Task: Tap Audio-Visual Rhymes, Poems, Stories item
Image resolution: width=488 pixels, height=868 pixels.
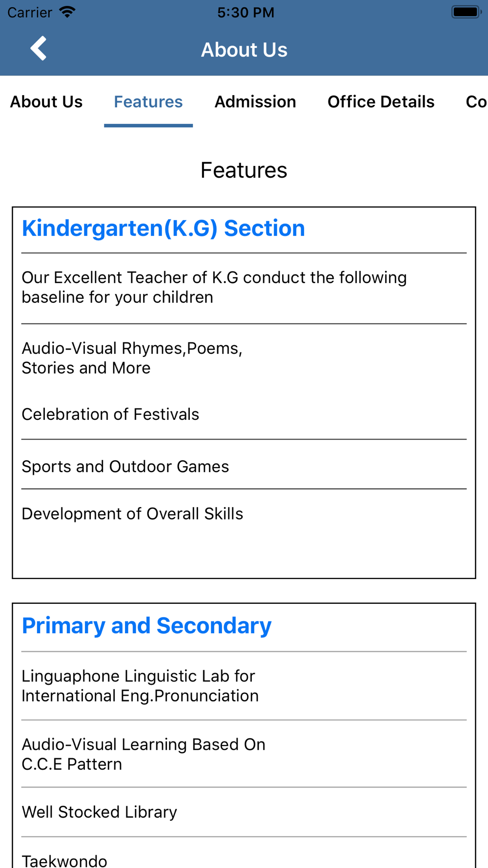Action: (x=132, y=358)
